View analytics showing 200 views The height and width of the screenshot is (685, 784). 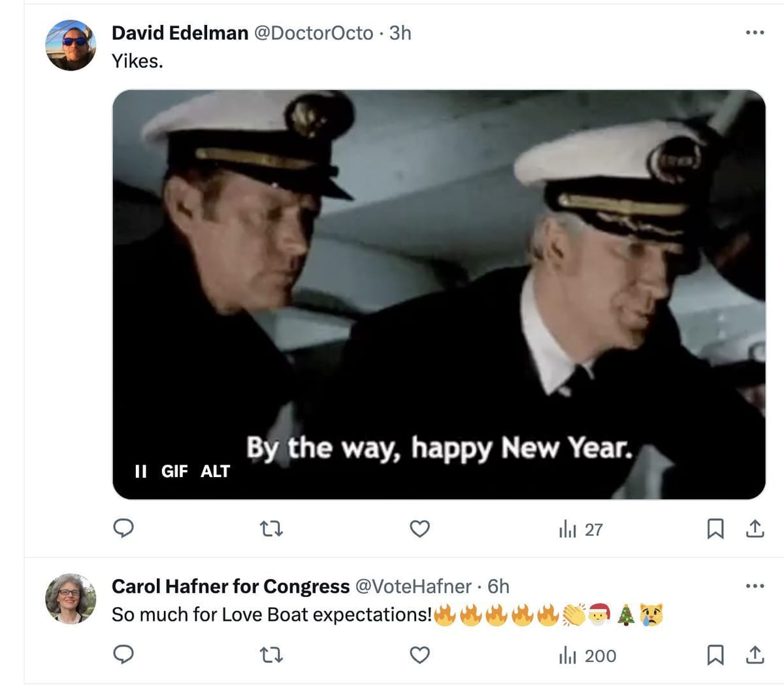(x=587, y=656)
